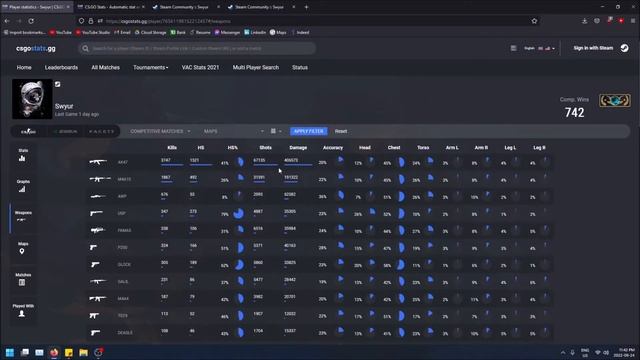This screenshot has width=640, height=360.
Task: Open the Stats sidebar section
Action: (22, 155)
